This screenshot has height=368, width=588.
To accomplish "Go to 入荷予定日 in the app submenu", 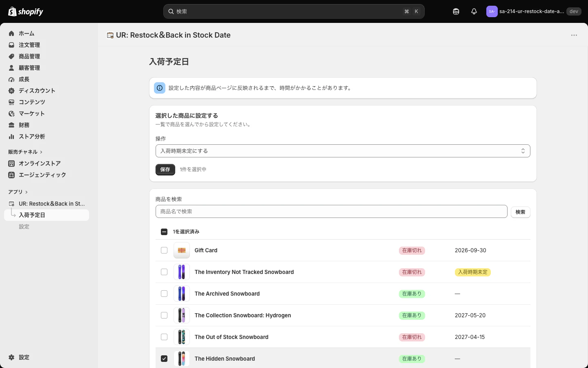I will coord(47,215).
